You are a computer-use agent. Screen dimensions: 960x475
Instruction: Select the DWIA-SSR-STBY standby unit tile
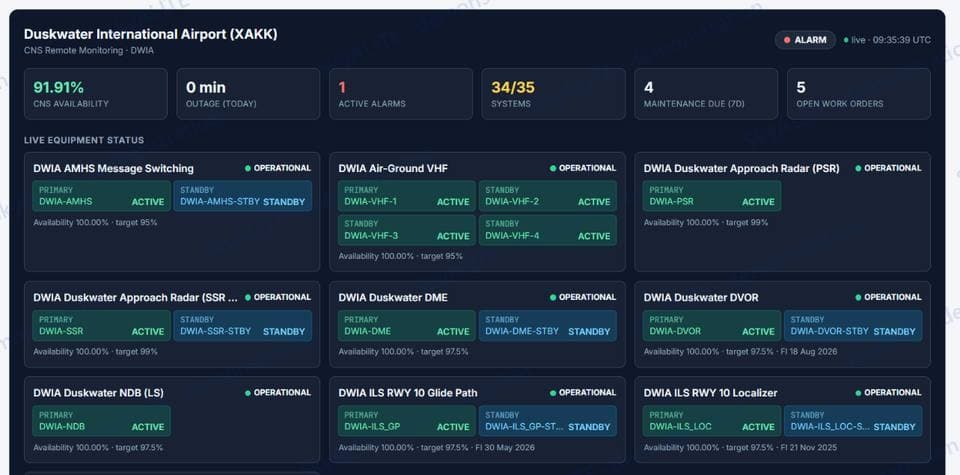coord(242,326)
